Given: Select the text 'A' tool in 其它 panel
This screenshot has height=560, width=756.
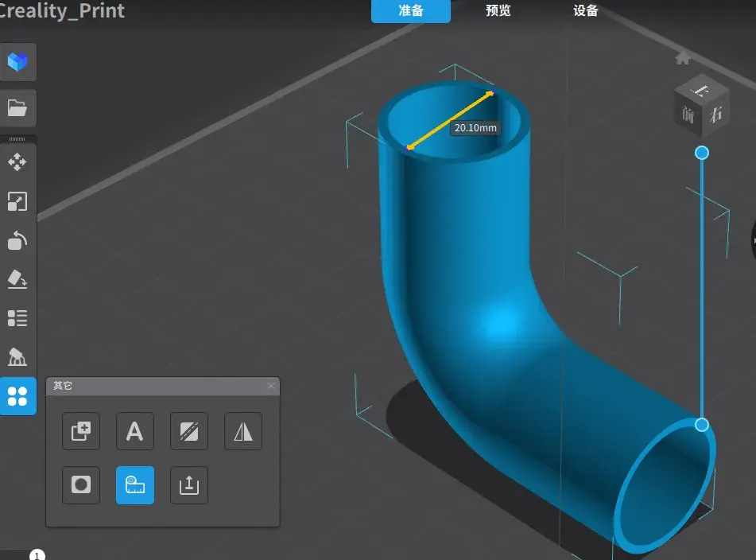Looking at the screenshot, I should tap(135, 431).
